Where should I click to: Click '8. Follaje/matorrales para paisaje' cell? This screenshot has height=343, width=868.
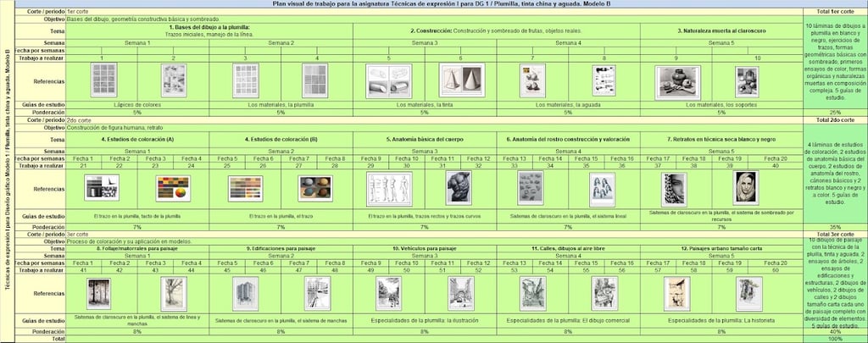[x=137, y=248]
